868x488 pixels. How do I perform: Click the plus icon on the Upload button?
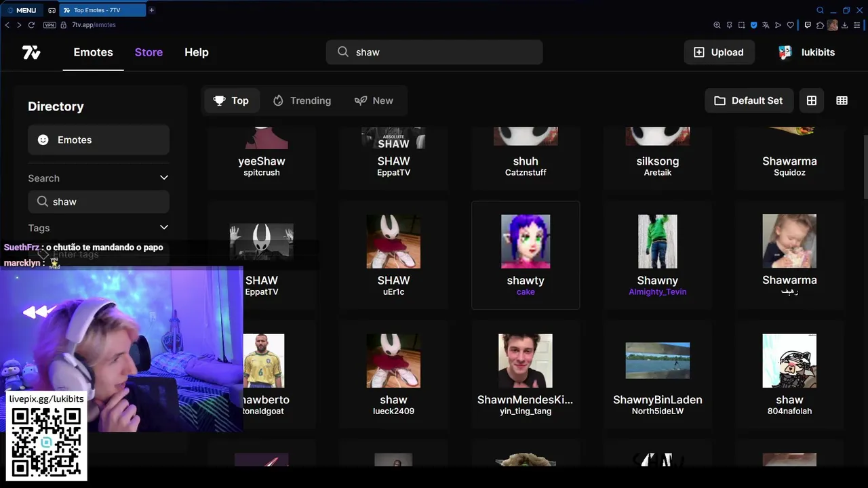699,52
